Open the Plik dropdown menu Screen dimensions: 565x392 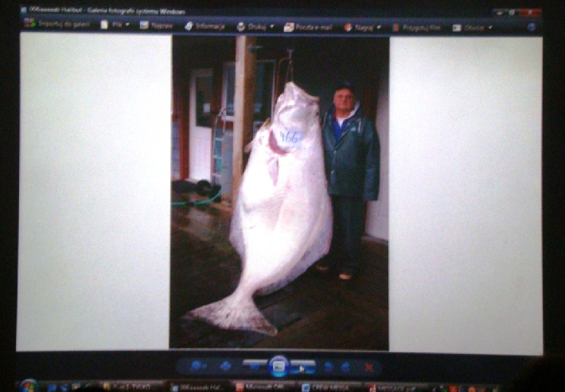[115, 25]
